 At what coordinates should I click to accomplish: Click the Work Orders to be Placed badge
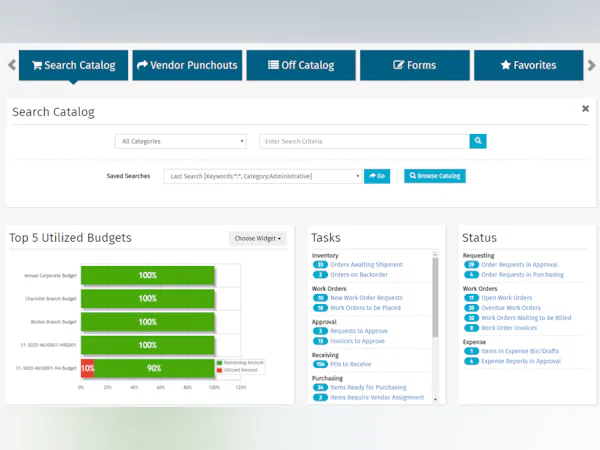(x=320, y=308)
